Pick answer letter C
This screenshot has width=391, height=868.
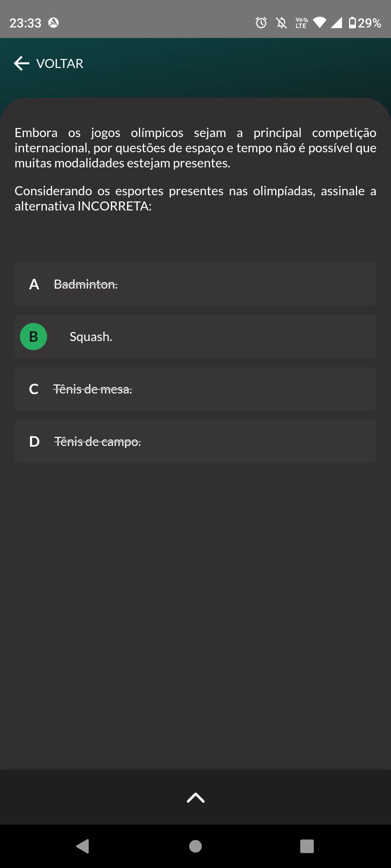[34, 389]
